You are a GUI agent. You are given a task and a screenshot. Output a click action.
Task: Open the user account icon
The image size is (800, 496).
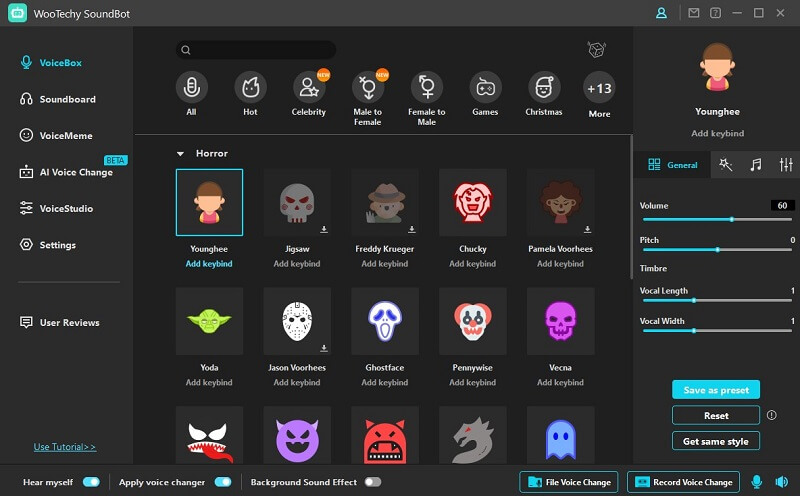click(661, 13)
